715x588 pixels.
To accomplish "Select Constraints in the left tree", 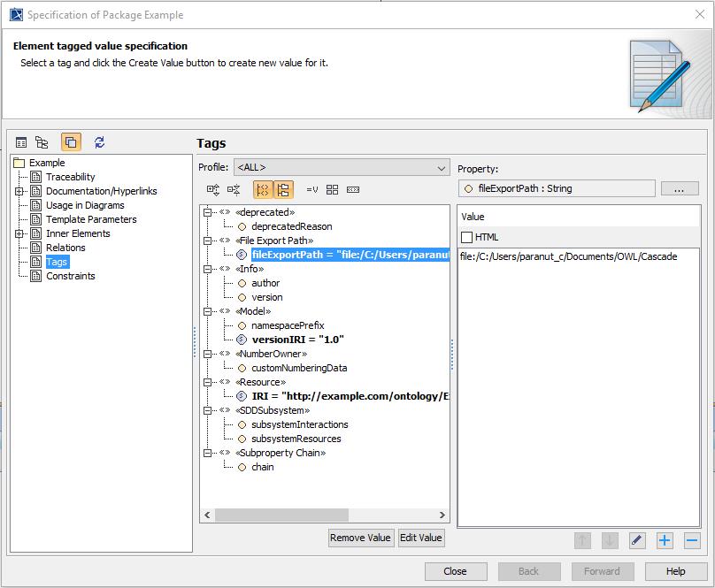I will tap(70, 276).
